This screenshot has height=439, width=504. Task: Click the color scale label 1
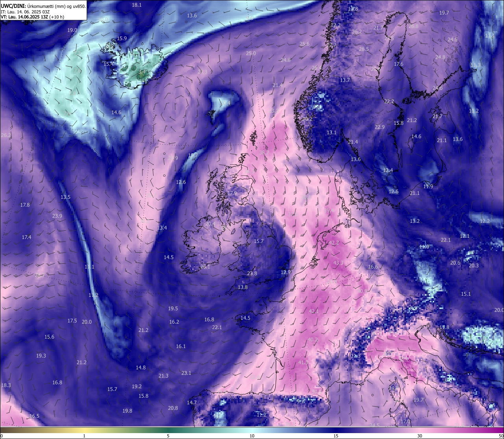[84, 436]
